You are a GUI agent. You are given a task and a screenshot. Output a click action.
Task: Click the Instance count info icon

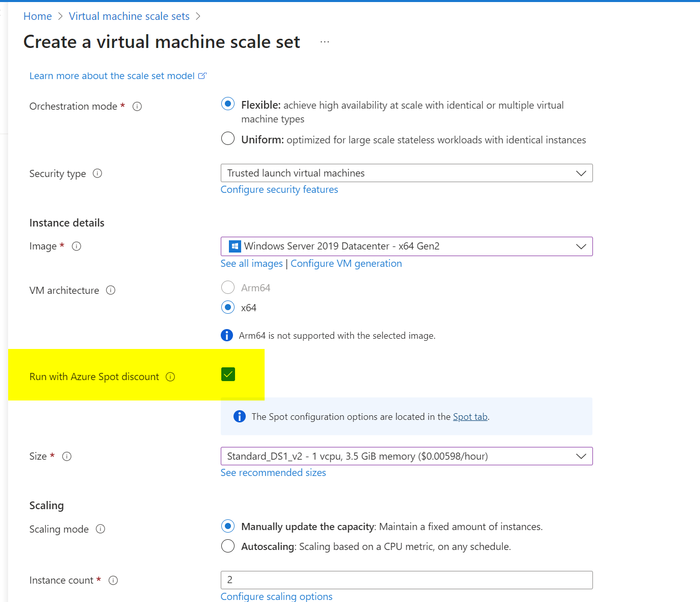click(x=113, y=581)
